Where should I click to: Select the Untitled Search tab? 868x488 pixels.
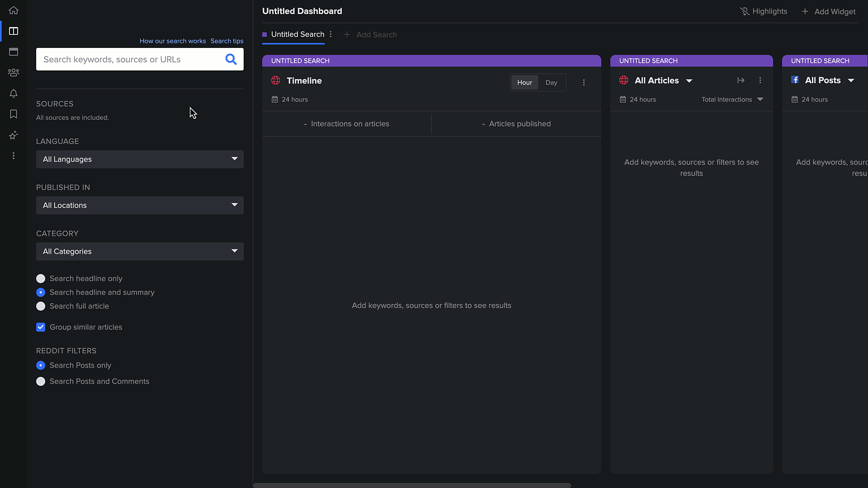point(297,34)
